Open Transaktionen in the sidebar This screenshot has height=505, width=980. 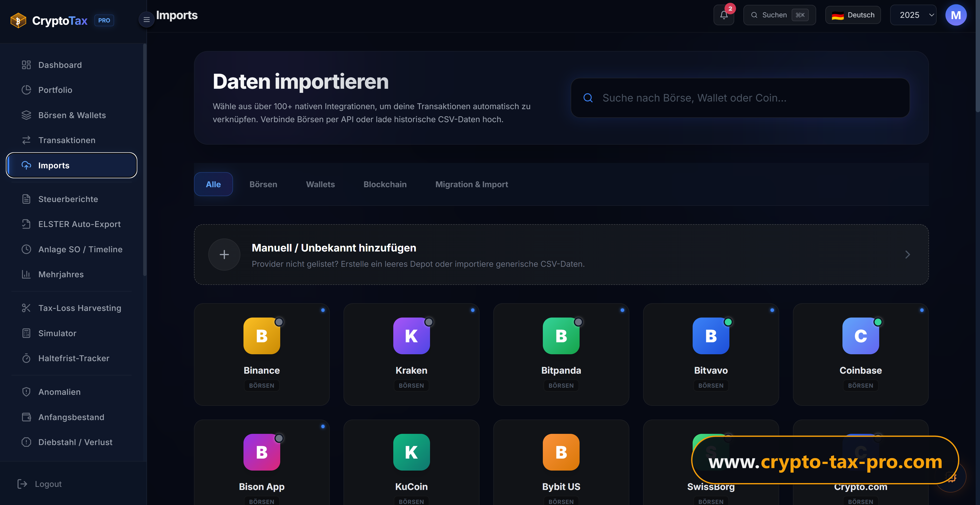point(71,140)
